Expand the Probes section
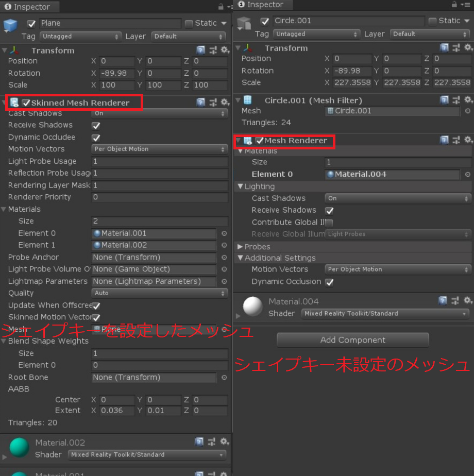 coord(240,246)
